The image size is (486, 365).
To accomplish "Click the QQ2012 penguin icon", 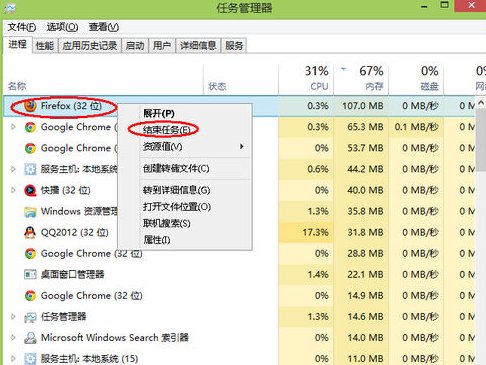I will point(30,232).
